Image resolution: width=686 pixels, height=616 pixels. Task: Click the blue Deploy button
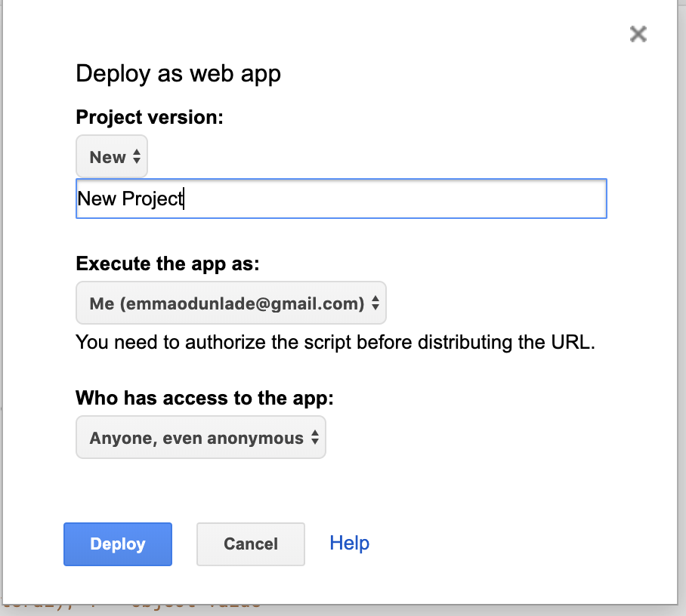click(118, 544)
